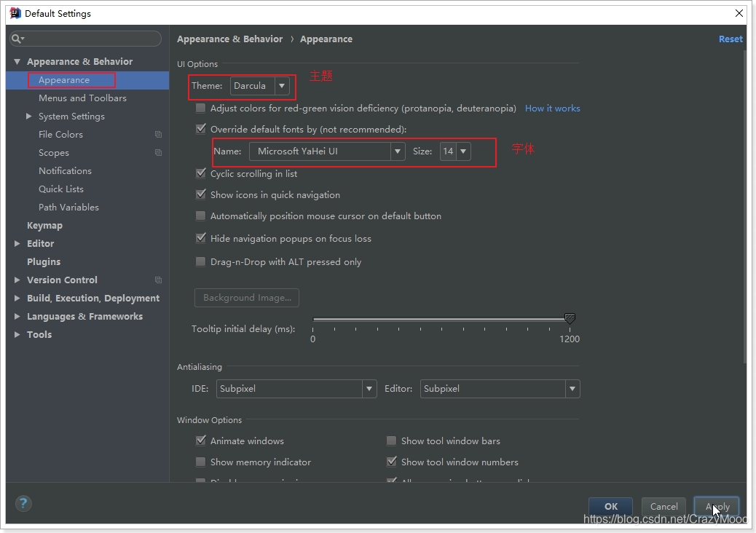The width and height of the screenshot is (756, 533).
Task: Toggle Override default fonts checkbox
Action: [200, 129]
